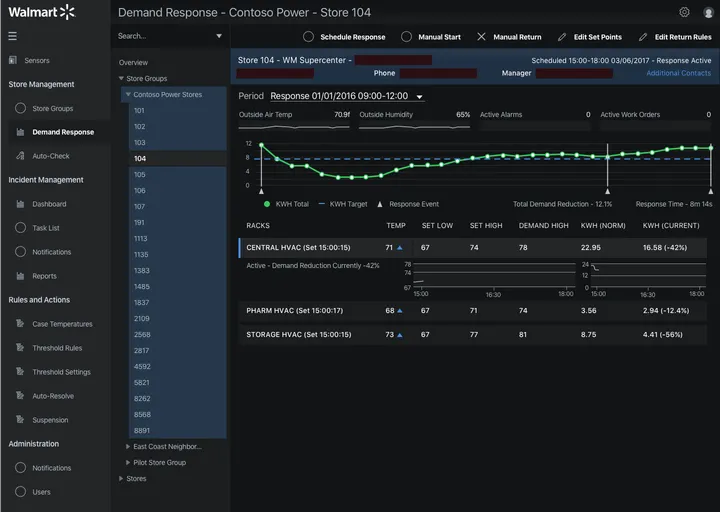720x512 pixels.
Task: Select the Task List circle option
Action: pyautogui.click(x=20, y=228)
